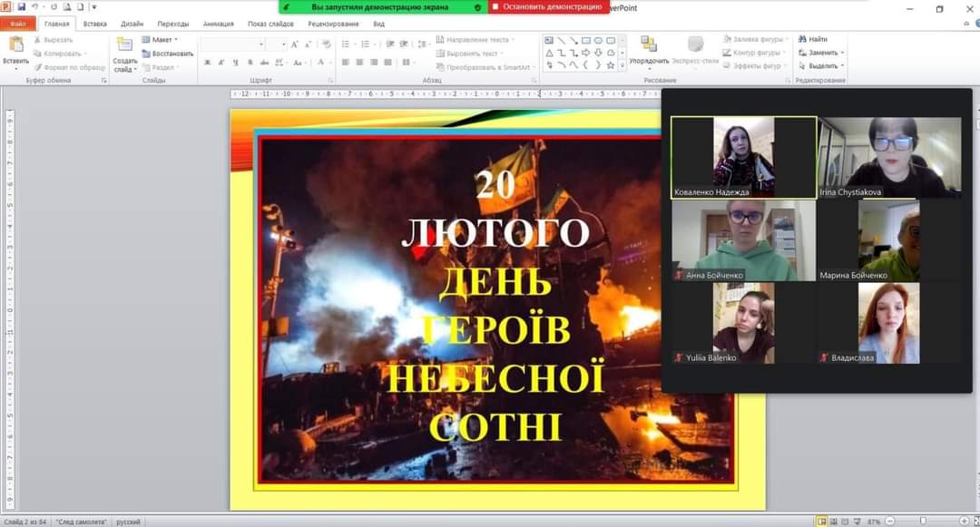Toggle bold formatting in the Шрифт group
The height and width of the screenshot is (527, 980).
[x=207, y=63]
